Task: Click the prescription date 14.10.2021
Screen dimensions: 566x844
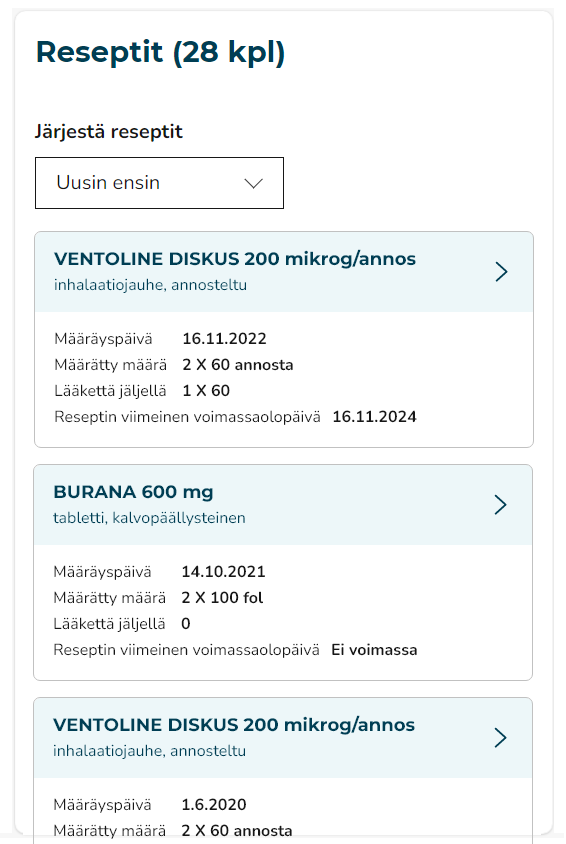Action: coord(223,572)
